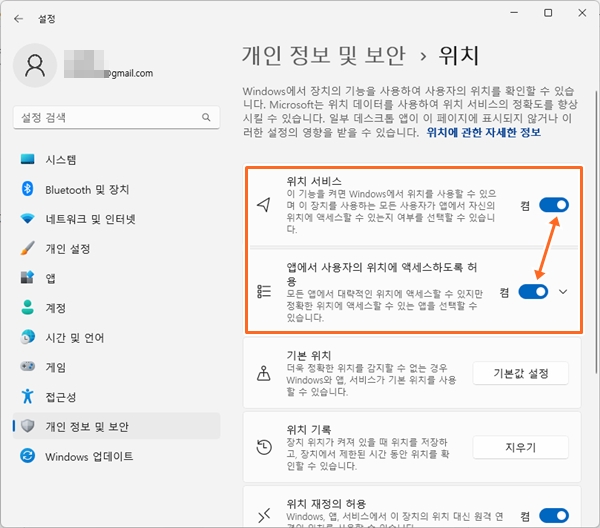600x528 pixels.
Task: Click the 위치 재정의 허용 icon
Action: 264,515
